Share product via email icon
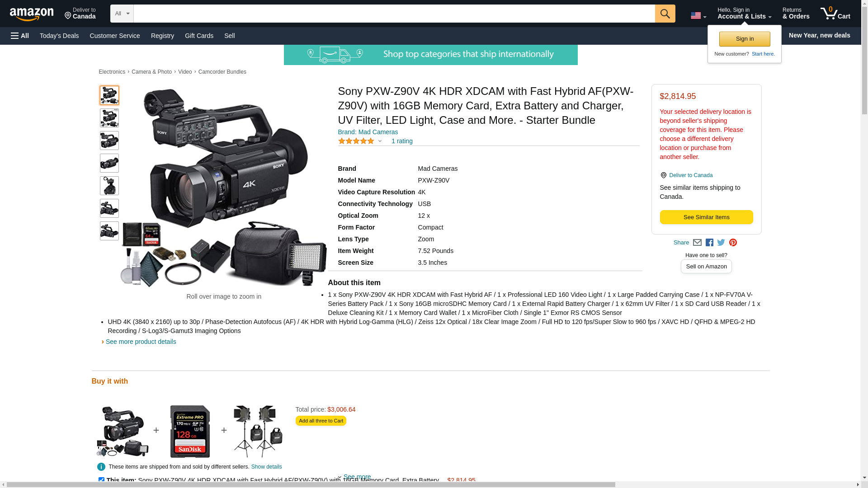Image resolution: width=868 pixels, height=488 pixels. 697,243
